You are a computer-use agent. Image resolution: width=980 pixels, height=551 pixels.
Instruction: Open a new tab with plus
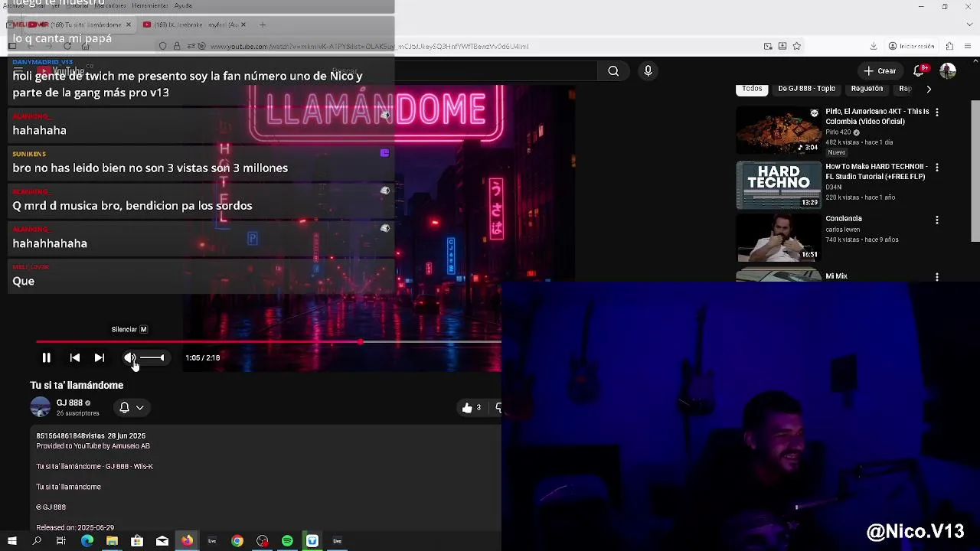[263, 24]
